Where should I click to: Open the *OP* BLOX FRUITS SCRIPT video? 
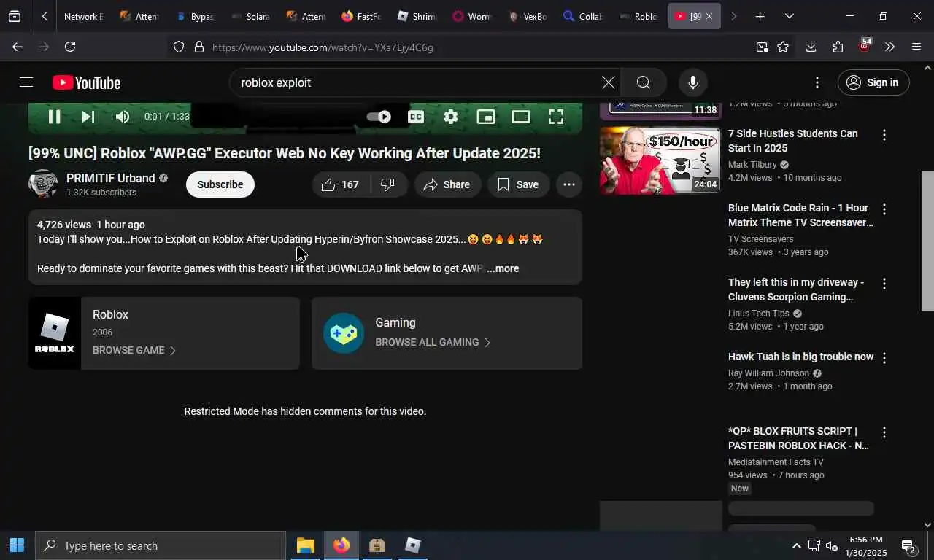tap(798, 438)
